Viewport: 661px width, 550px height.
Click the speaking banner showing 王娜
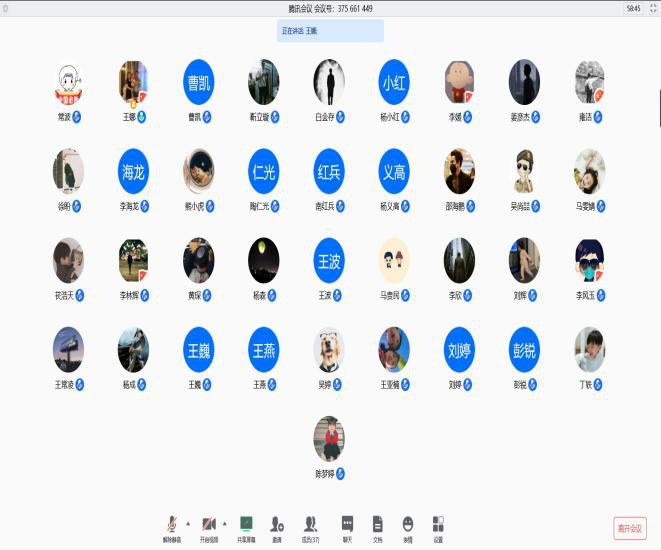[330, 31]
